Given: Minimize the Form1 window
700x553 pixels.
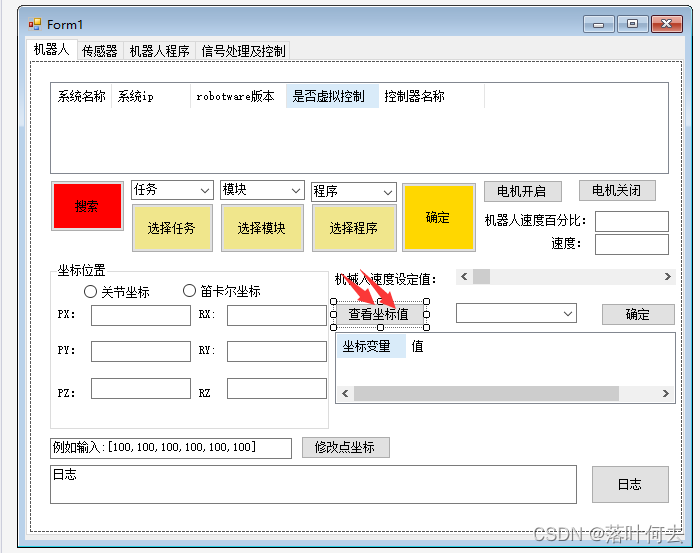Looking at the screenshot, I should coord(599,24).
